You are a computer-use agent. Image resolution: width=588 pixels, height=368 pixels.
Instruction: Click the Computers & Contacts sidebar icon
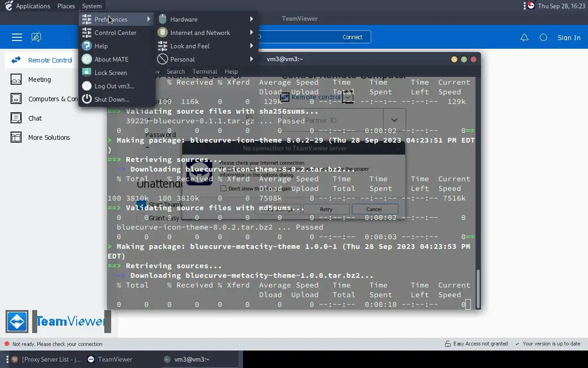(x=16, y=98)
